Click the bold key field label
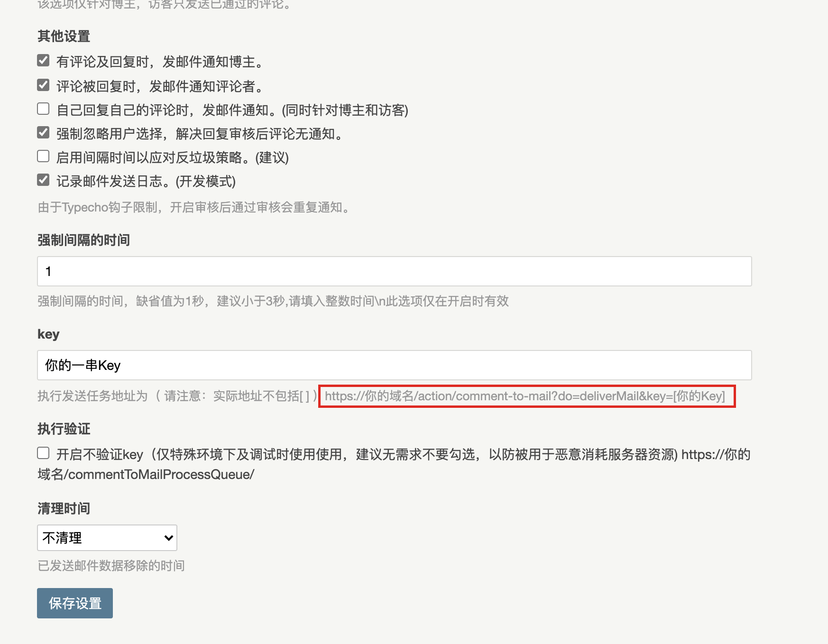 (x=48, y=334)
